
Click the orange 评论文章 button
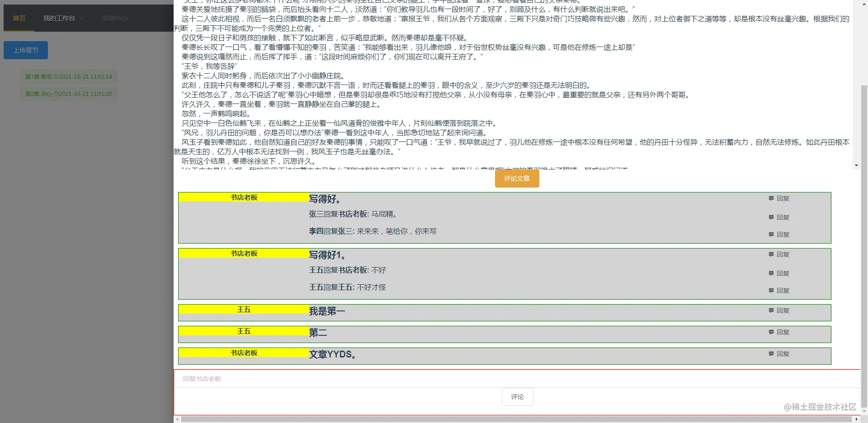[517, 179]
